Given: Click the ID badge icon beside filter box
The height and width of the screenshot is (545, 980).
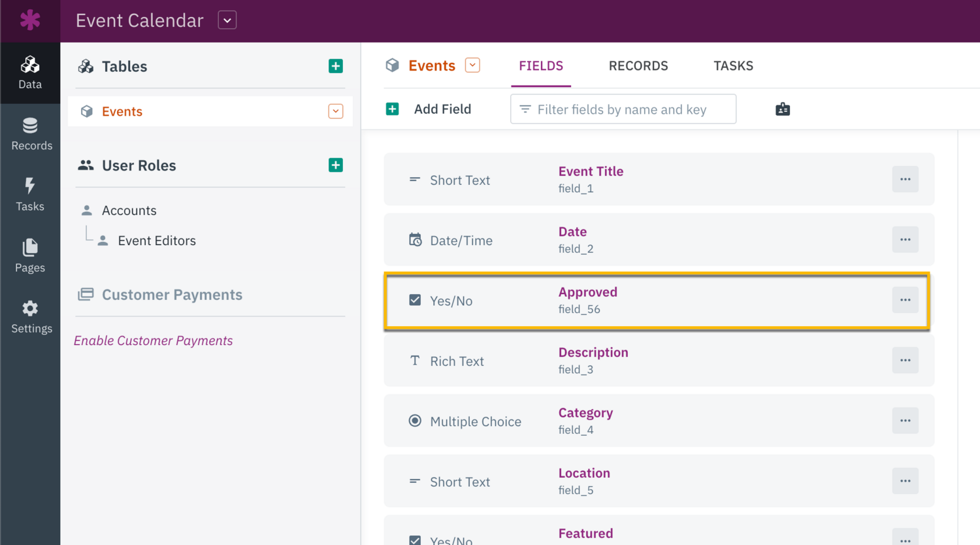Looking at the screenshot, I should click(783, 109).
